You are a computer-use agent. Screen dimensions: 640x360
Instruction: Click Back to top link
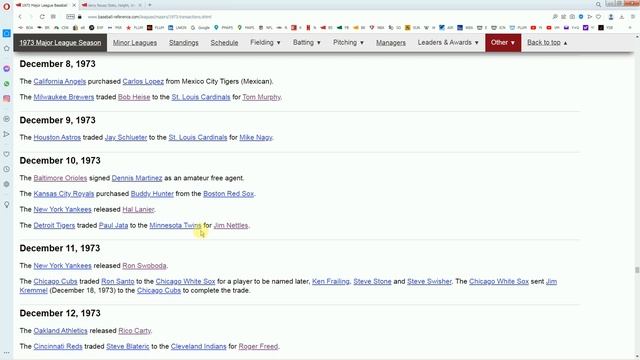(547, 42)
